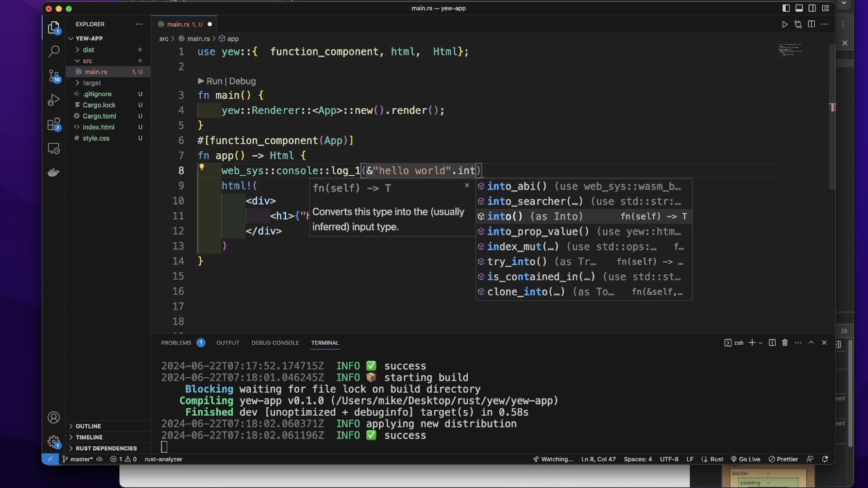
Task: Click Go Live in status bar
Action: click(745, 459)
